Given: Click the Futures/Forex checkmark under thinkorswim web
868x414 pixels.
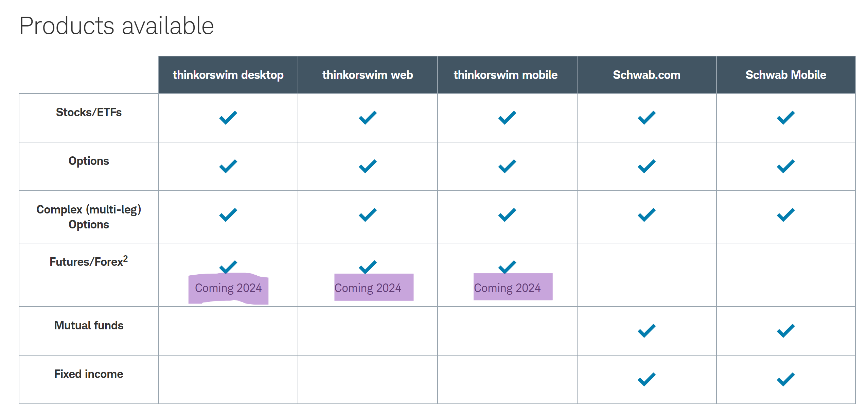Looking at the screenshot, I should pyautogui.click(x=368, y=267).
